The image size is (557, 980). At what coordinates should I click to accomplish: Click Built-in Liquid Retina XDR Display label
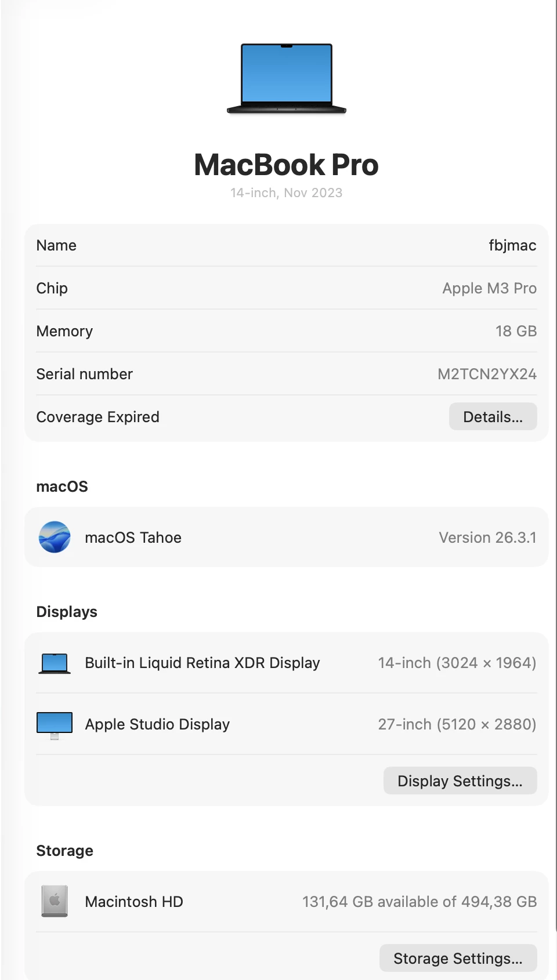(202, 663)
